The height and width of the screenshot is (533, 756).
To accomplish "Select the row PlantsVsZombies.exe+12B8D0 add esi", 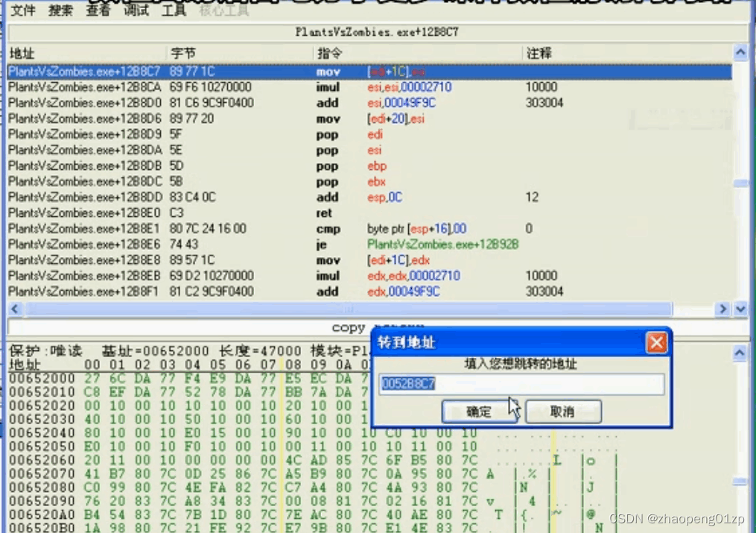I will 369,103.
